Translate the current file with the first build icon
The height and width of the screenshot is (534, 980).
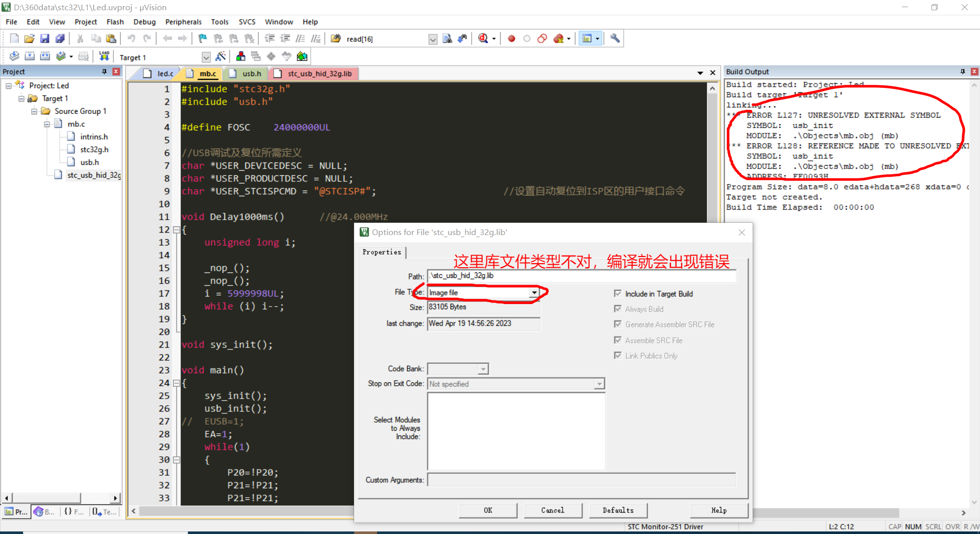pos(14,57)
